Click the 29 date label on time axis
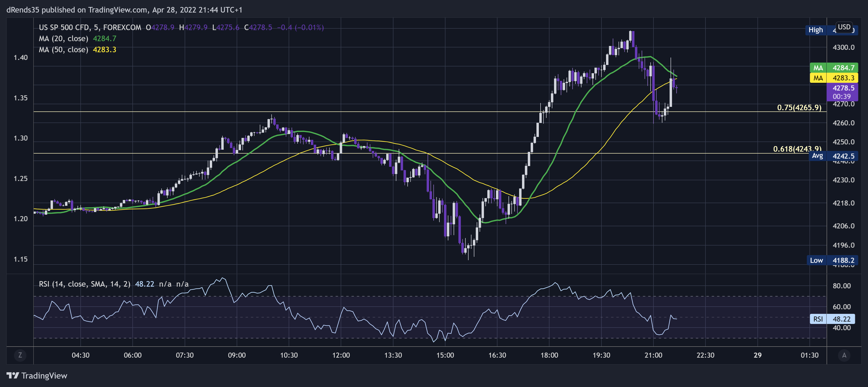868x387 pixels. coord(757,355)
